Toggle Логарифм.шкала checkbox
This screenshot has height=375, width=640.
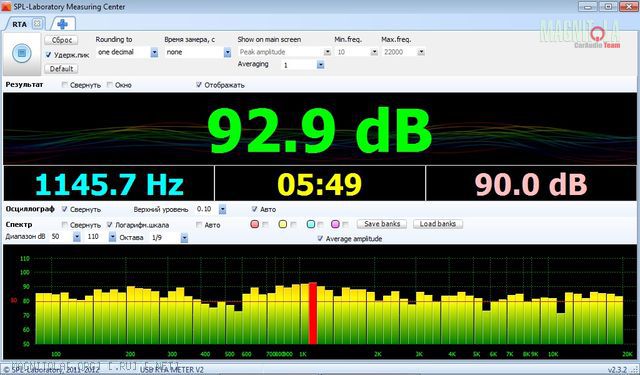[x=109, y=224]
